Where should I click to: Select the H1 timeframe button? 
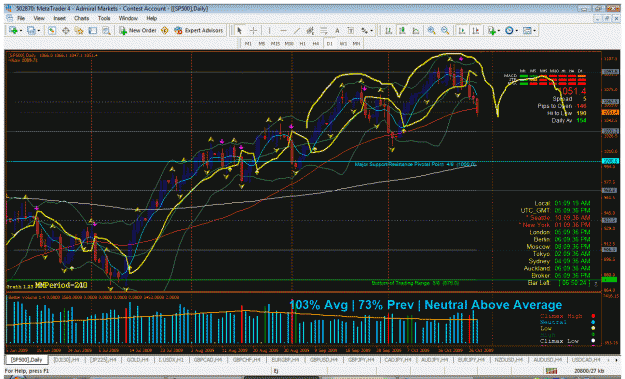coord(303,43)
